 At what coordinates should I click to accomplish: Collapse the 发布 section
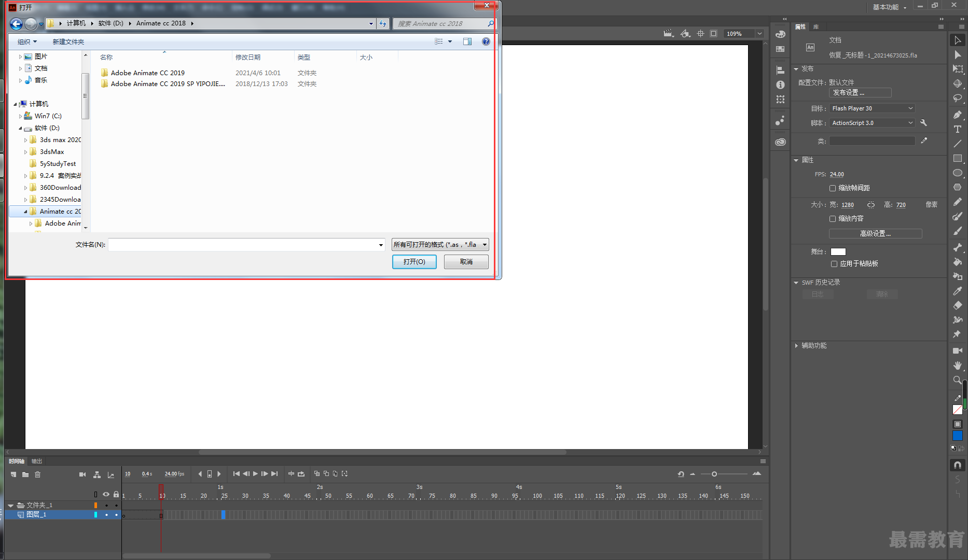point(796,69)
